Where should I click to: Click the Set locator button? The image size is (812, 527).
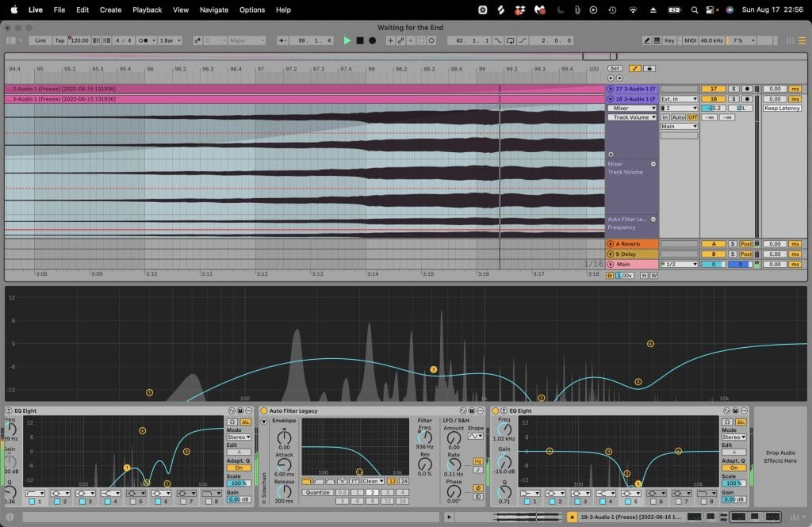click(x=615, y=68)
